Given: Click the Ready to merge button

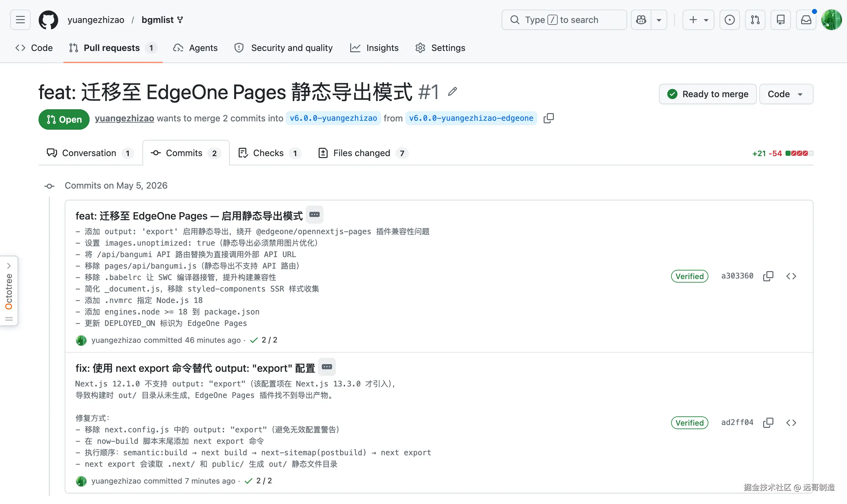Looking at the screenshot, I should pos(707,94).
